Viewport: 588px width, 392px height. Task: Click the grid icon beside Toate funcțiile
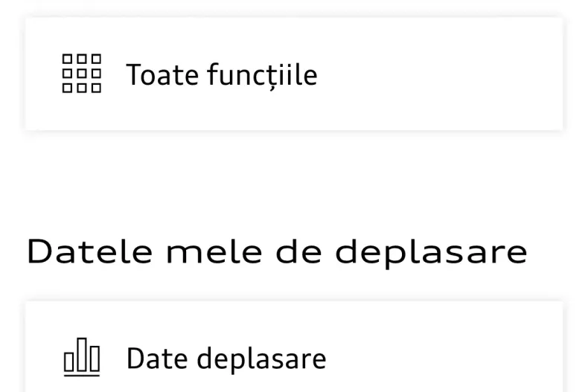pos(81,74)
